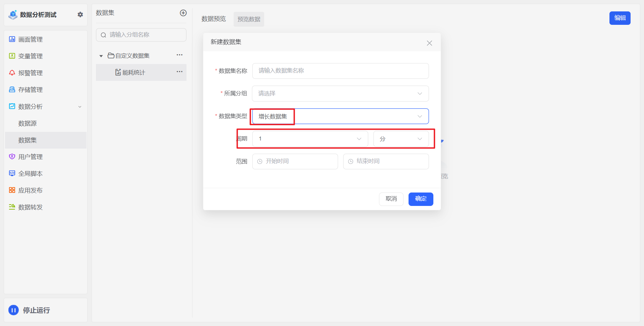Click the 开始时间 time picker field
Screen dimensions: 644x326
[x=295, y=161]
